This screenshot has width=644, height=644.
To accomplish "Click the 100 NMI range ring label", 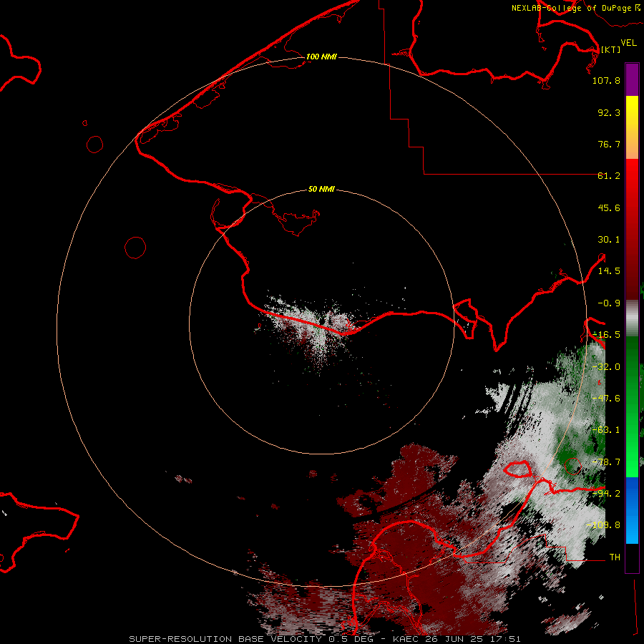I will 321,57.
